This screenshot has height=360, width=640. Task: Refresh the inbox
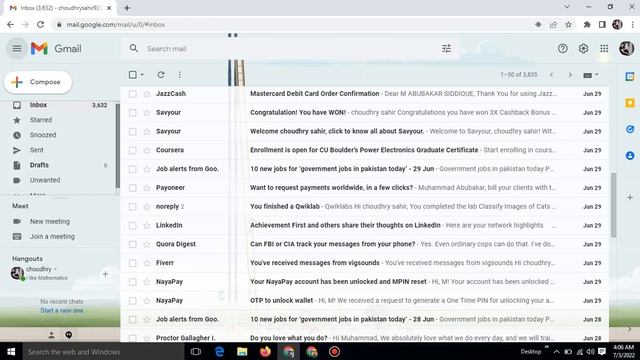(161, 75)
